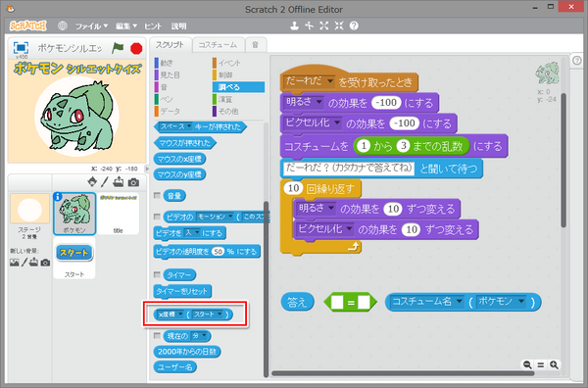The height and width of the screenshot is (388, 588).
Task: Select the shrink sprite tool
Action: (339, 25)
